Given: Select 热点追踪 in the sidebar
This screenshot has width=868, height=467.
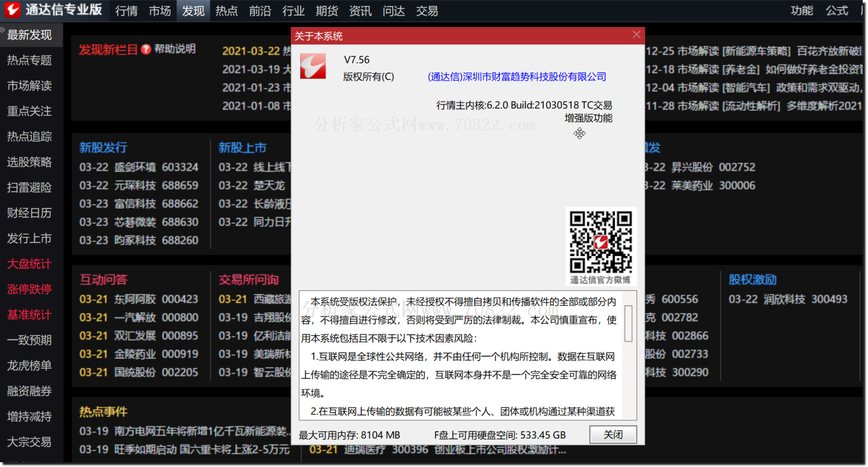Looking at the screenshot, I should pyautogui.click(x=30, y=137).
